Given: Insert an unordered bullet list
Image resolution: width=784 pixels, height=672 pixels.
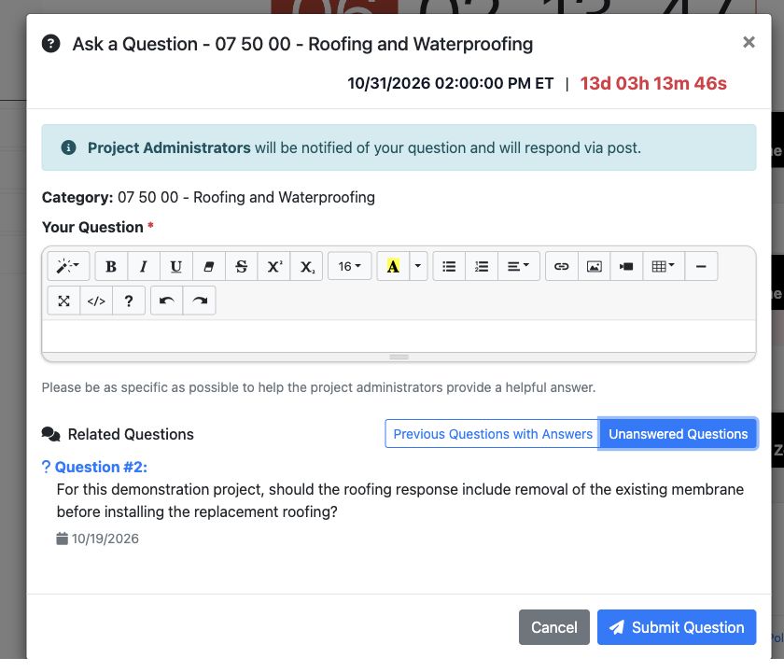Looking at the screenshot, I should 449,266.
